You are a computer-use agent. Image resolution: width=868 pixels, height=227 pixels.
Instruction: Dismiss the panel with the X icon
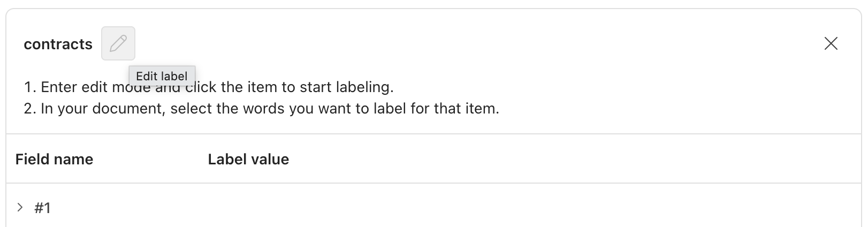(x=831, y=43)
